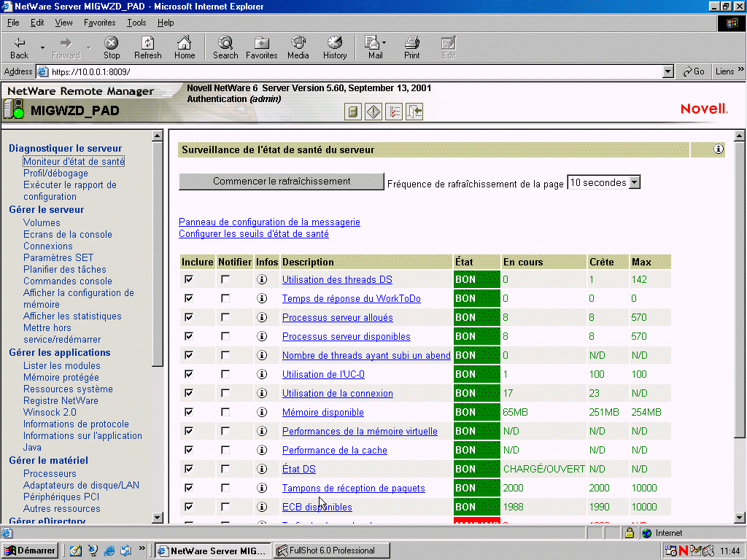The image size is (747, 560).
Task: Click info icon beside Utilisation des threads DS
Action: point(262,279)
